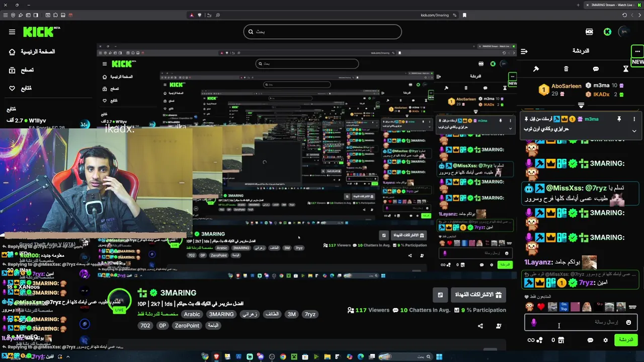This screenshot has width=644, height=362.
Task: Open chat three-dots options menu
Action: [637, 51]
